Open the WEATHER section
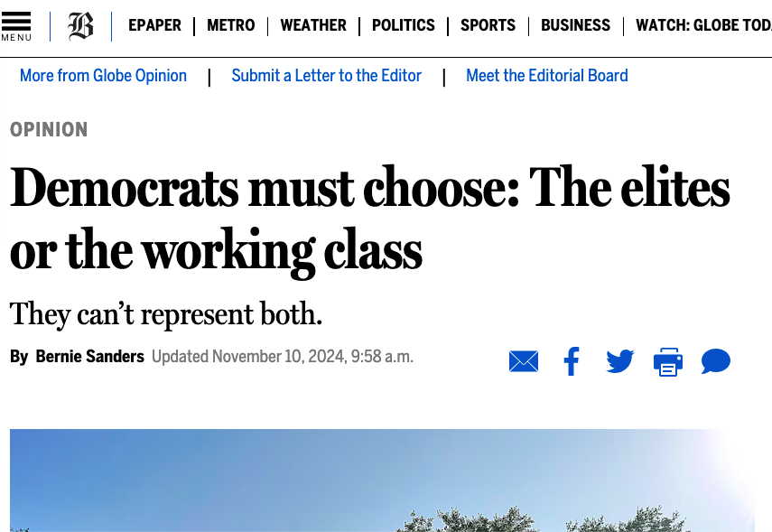This screenshot has height=532, width=772. 313,26
